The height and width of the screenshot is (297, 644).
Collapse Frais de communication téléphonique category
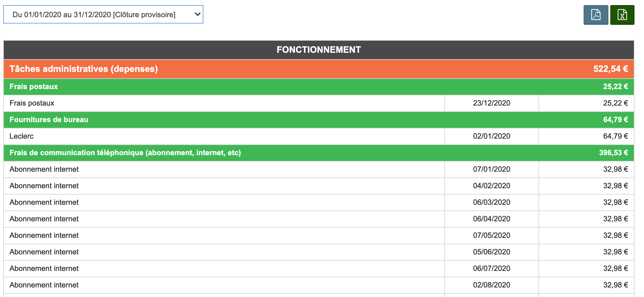(x=125, y=153)
